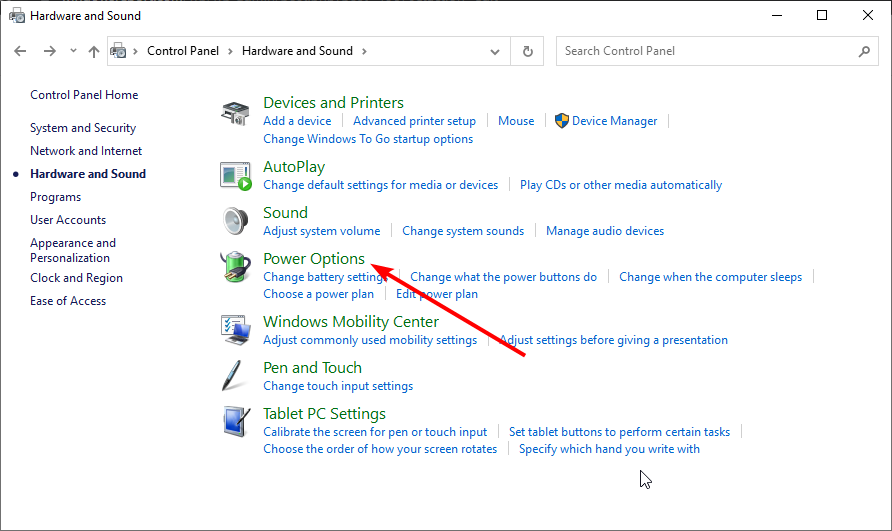The width and height of the screenshot is (892, 531).
Task: Expand chevron before Control Panel breadcrumb
Action: point(135,51)
